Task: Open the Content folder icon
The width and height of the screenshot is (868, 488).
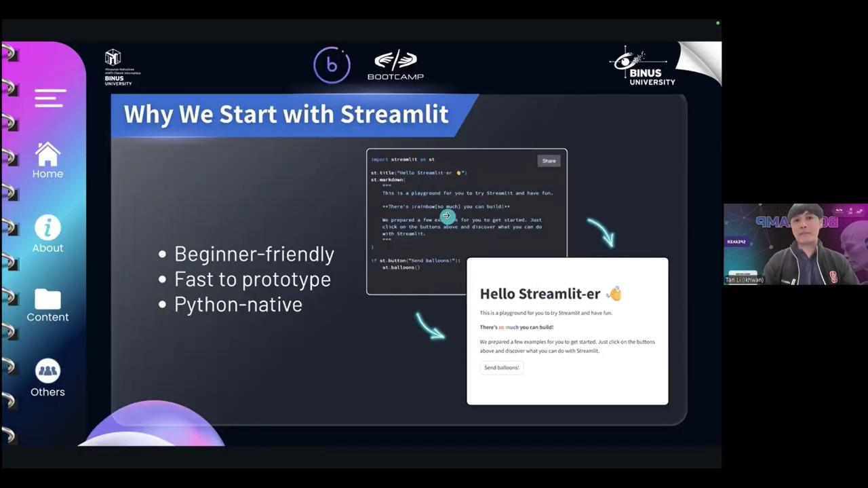Action: pos(47,299)
